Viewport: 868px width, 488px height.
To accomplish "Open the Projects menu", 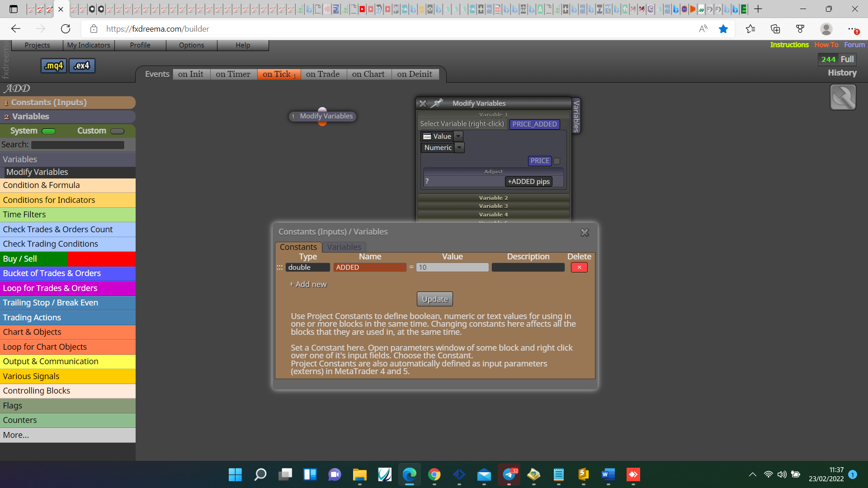I will (x=37, y=45).
